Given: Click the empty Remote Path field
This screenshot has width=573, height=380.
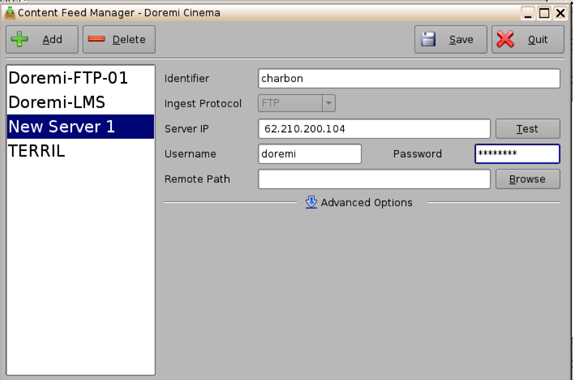Looking at the screenshot, I should 374,179.
